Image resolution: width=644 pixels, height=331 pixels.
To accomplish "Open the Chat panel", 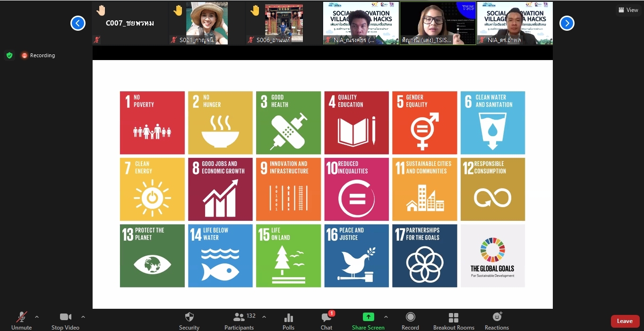I will (x=326, y=321).
